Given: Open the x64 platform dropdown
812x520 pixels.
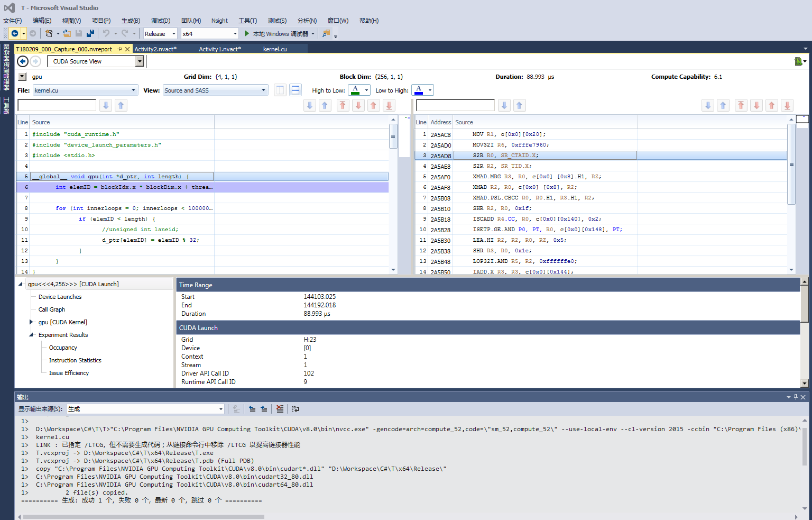Looking at the screenshot, I should (x=210, y=33).
